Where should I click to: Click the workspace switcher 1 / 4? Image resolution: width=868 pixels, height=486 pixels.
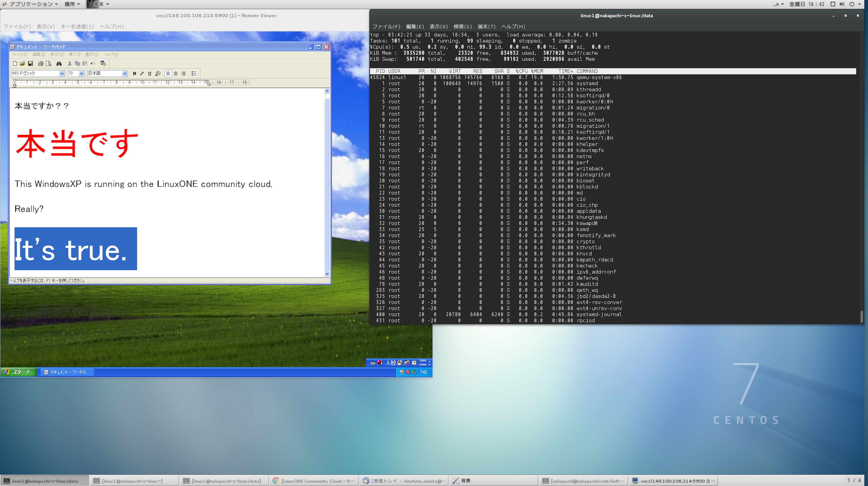pyautogui.click(x=854, y=481)
